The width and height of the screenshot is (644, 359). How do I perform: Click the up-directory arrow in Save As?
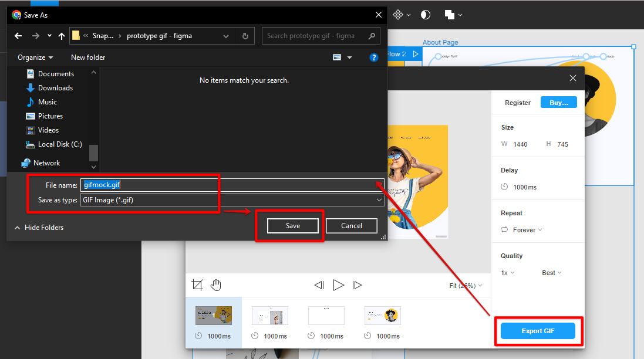tap(62, 36)
